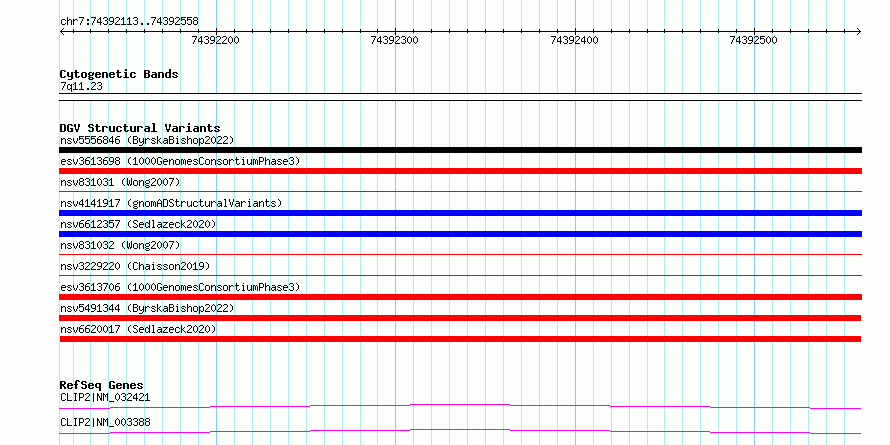Screen dimensions: 890x445
Task: Open variant nsv3229220 (Chaisson2019) label
Action: tap(135, 266)
